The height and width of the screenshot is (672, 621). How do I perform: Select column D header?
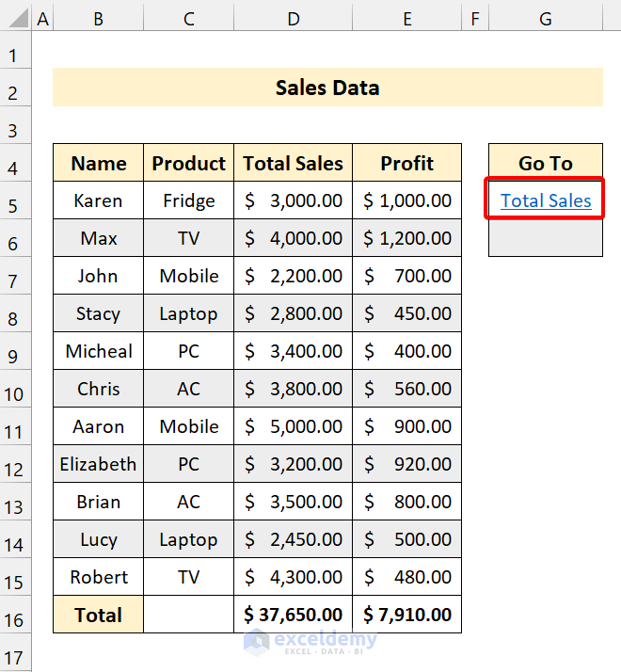(x=294, y=16)
